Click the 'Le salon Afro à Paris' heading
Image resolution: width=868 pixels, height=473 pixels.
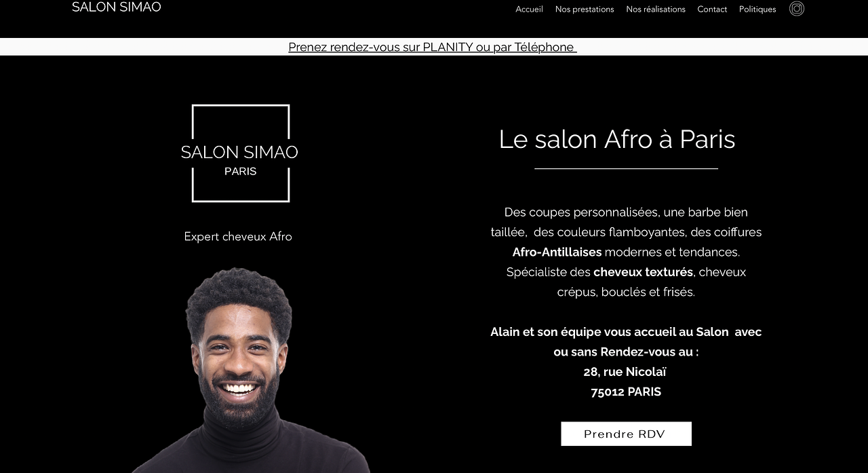coord(617,139)
